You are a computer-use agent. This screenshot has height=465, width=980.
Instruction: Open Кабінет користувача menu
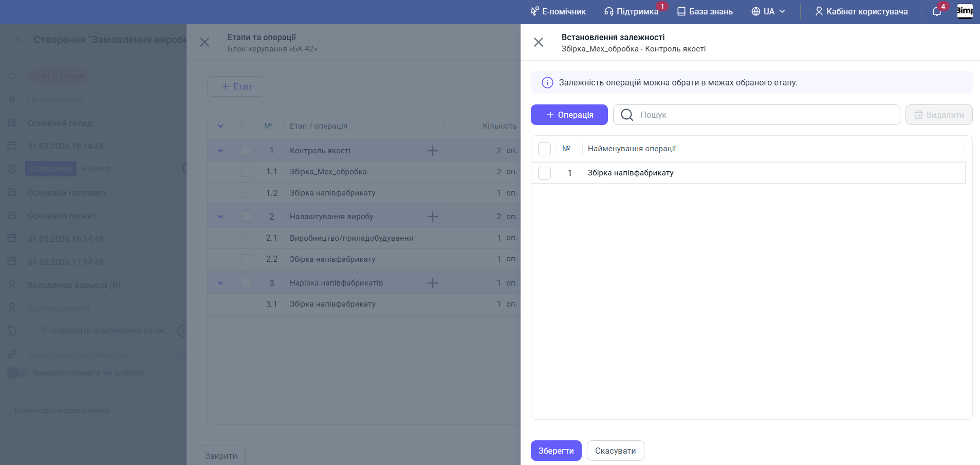click(x=861, y=11)
